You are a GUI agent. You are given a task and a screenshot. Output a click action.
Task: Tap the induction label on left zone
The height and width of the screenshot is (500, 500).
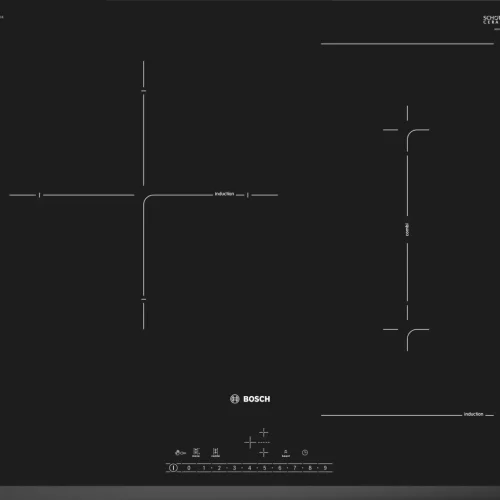pyautogui.click(x=224, y=194)
